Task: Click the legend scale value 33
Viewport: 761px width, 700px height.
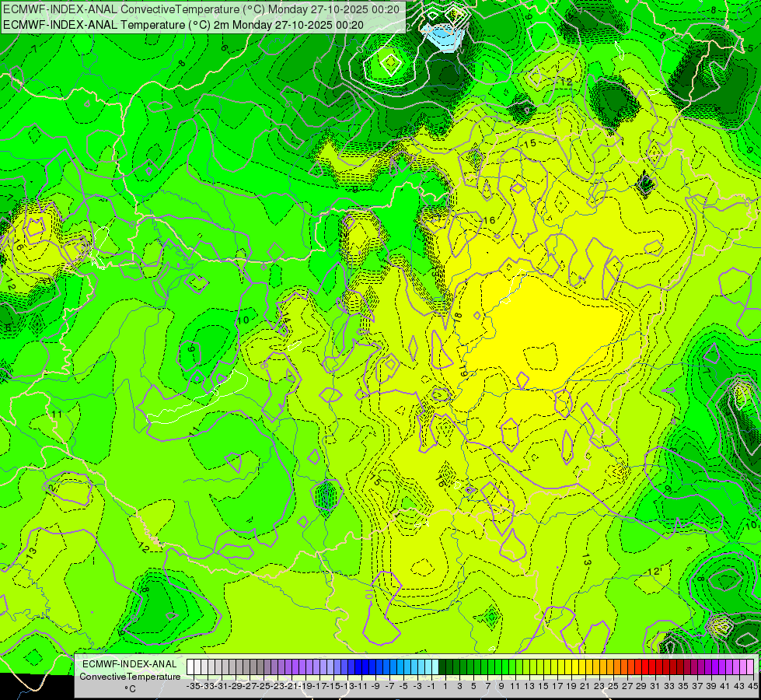Action: tap(669, 686)
